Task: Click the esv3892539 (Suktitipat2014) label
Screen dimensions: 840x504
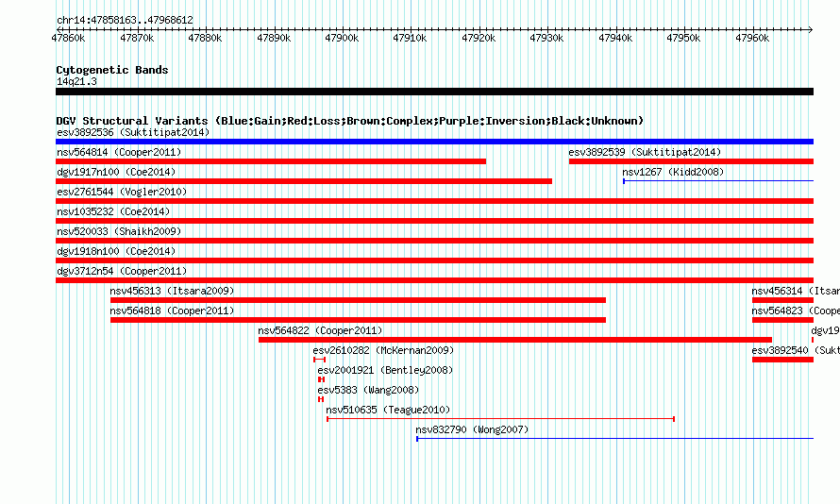Action: click(645, 152)
